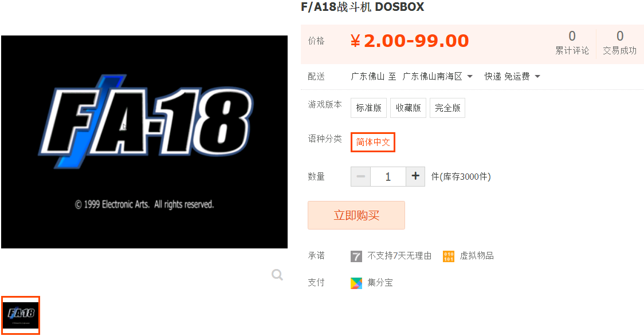Click the 7-day no-return policy icon
644x336 pixels.
pyautogui.click(x=356, y=256)
